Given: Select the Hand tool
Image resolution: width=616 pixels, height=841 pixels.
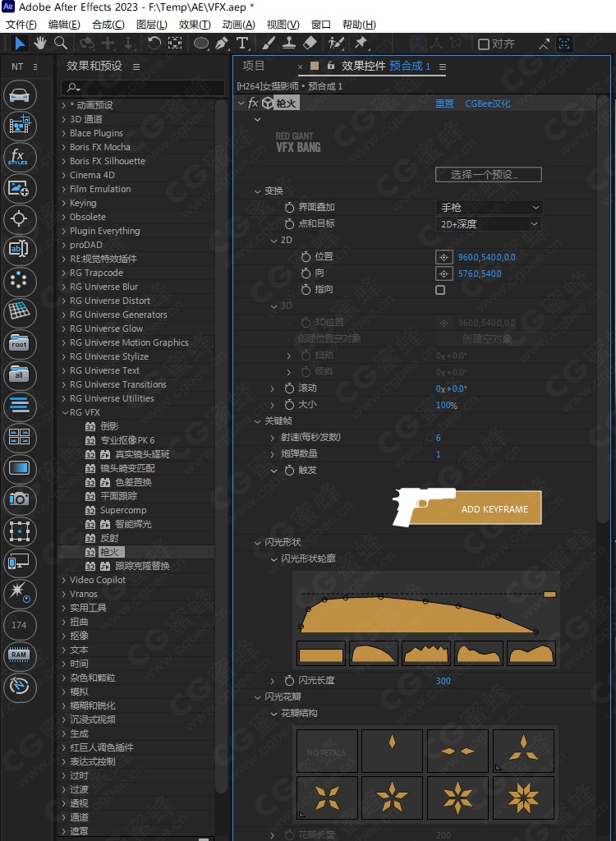Looking at the screenshot, I should point(41,44).
